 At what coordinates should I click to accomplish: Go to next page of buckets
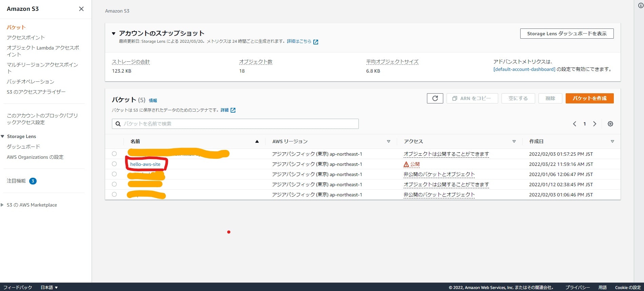(x=594, y=124)
